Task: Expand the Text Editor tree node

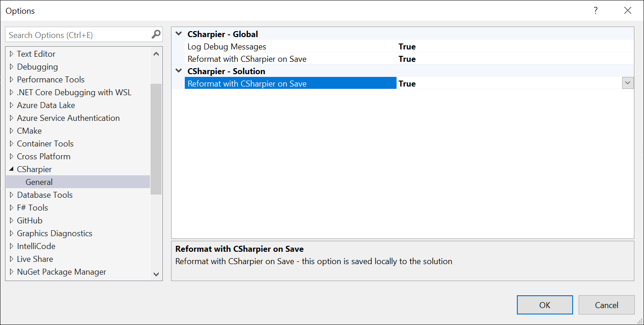Action: click(x=11, y=54)
